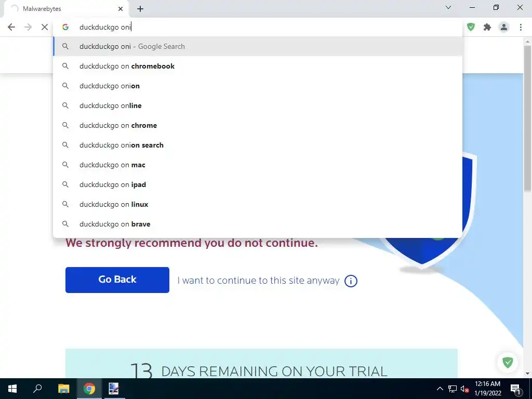Select suggestion 'duckduckgo oni - Google Search'

point(258,46)
